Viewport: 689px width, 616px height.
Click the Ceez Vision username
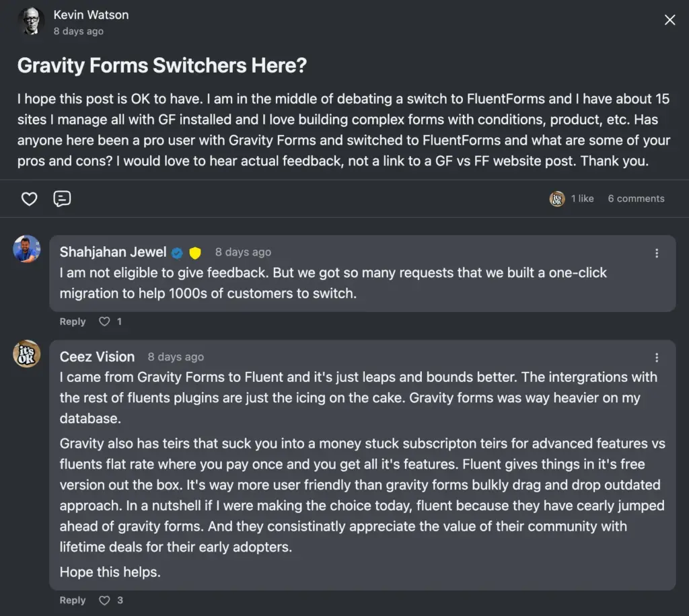[x=97, y=356]
